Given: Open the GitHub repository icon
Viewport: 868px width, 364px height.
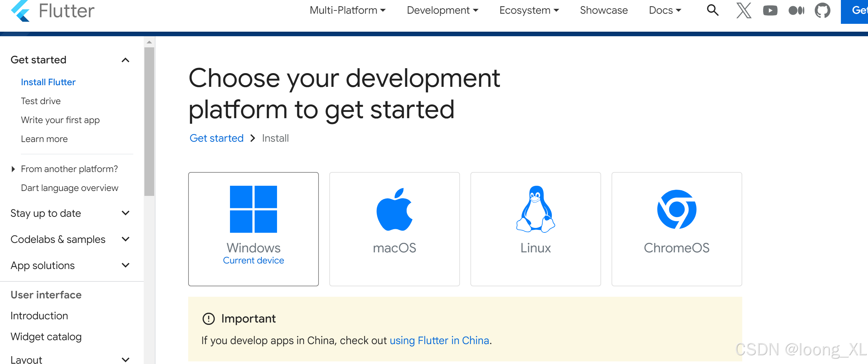Looking at the screenshot, I should pyautogui.click(x=823, y=10).
